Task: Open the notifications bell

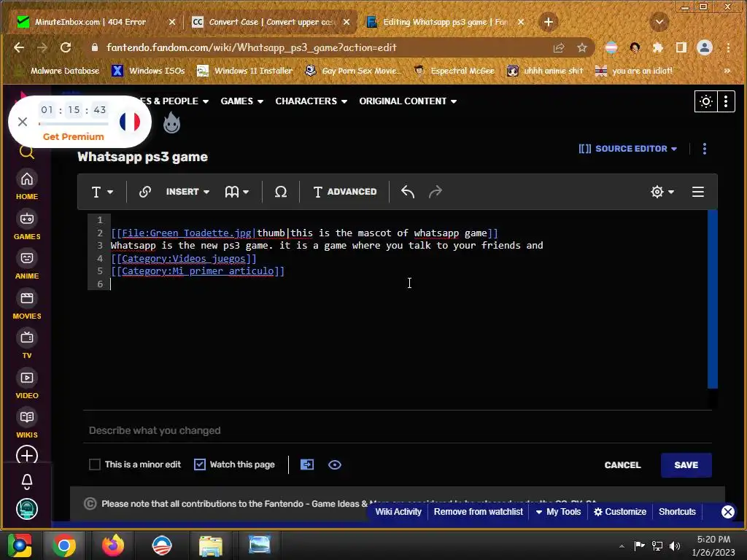Action: tap(27, 482)
